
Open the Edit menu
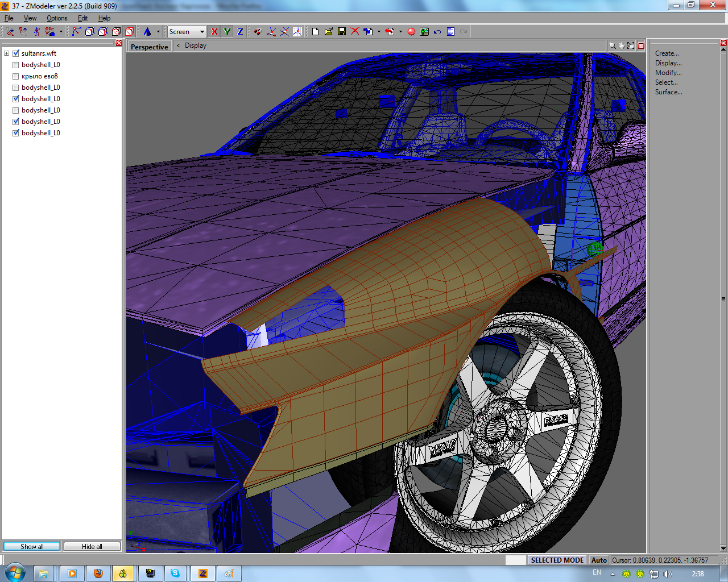(82, 18)
